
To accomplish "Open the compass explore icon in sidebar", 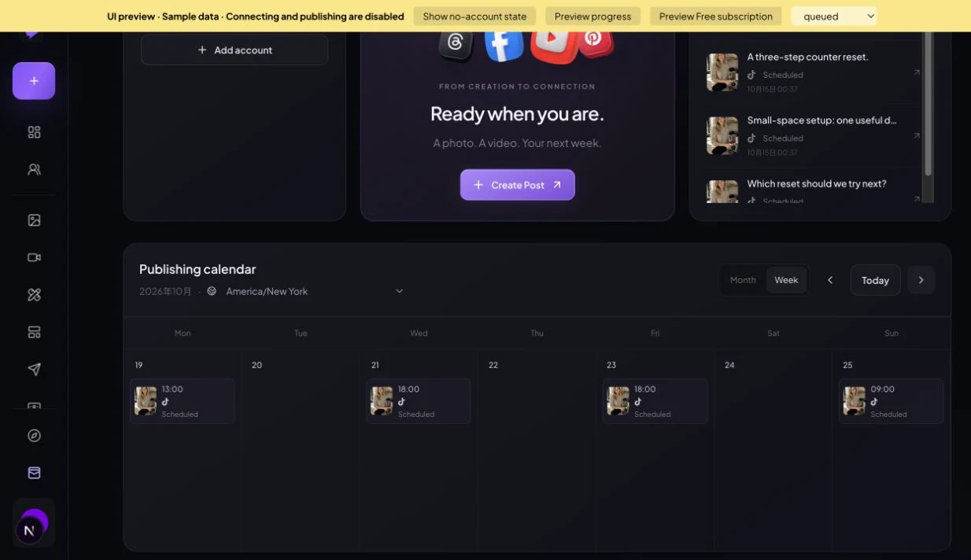I will [34, 436].
